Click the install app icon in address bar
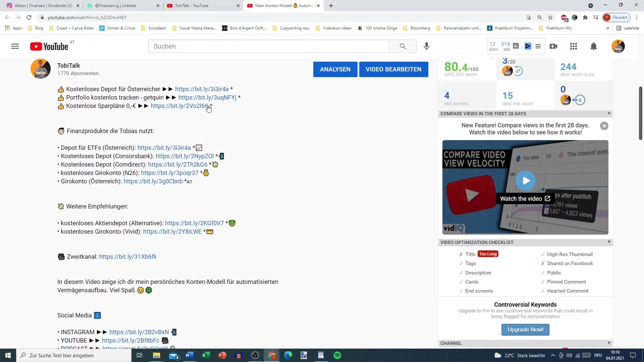Screen dimensions: 644x362 click(529, 17)
